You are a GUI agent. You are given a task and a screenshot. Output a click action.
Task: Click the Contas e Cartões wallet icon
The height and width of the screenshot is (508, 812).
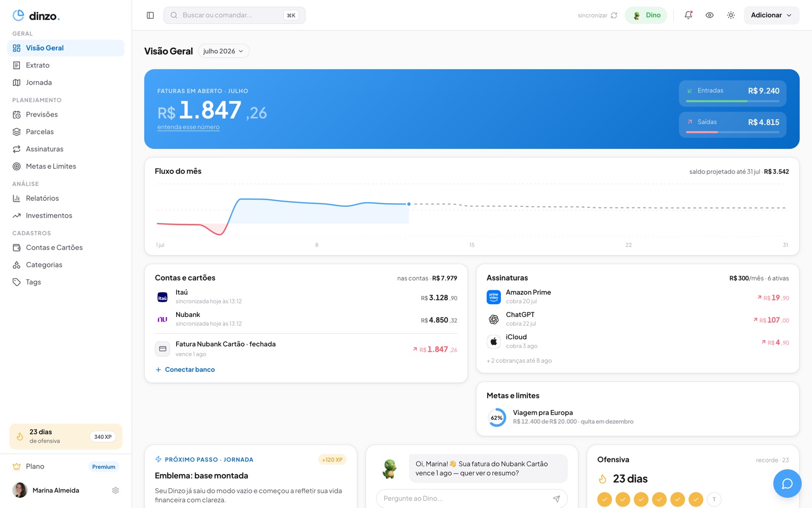[x=17, y=247]
